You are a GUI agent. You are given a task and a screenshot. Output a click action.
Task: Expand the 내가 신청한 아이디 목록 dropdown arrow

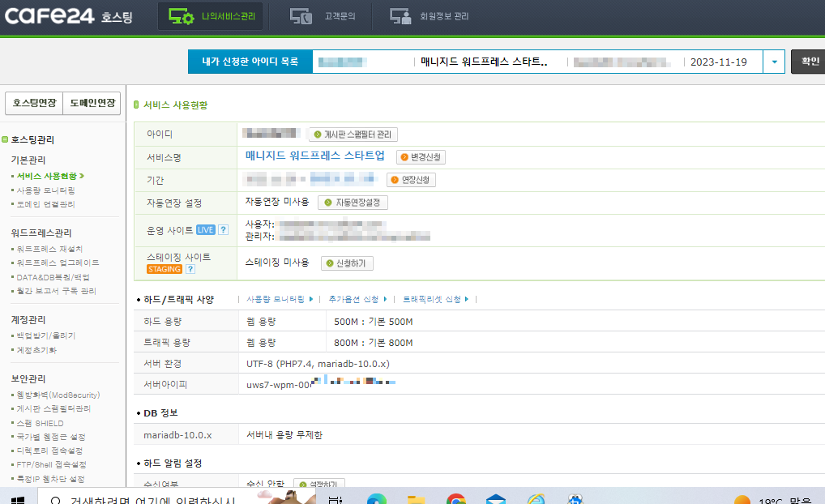click(774, 62)
